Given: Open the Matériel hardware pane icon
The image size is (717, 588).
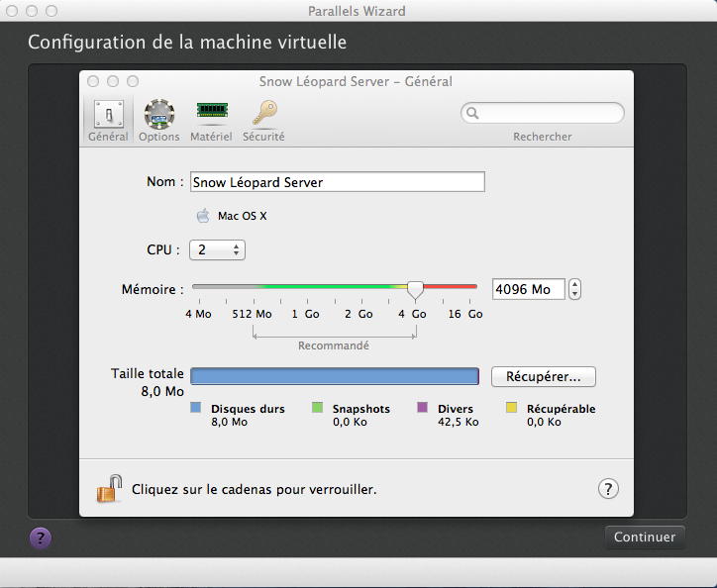Looking at the screenshot, I should 212,111.
